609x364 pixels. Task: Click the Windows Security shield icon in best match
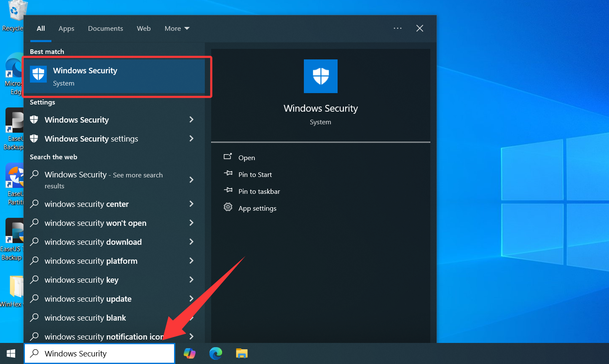tap(38, 74)
